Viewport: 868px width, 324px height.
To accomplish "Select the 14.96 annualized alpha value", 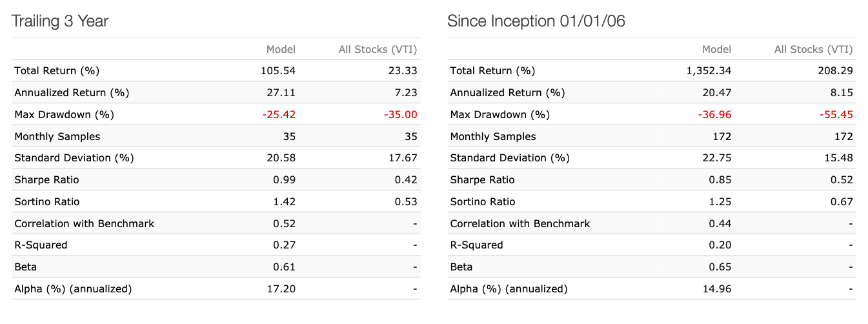I will click(x=718, y=289).
